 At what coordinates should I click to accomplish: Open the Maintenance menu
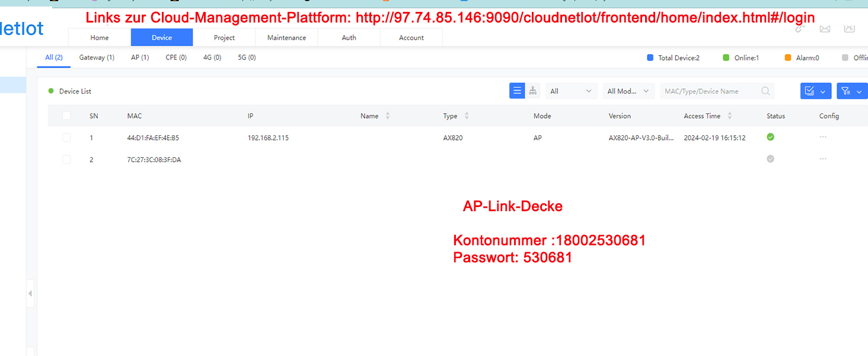click(287, 37)
